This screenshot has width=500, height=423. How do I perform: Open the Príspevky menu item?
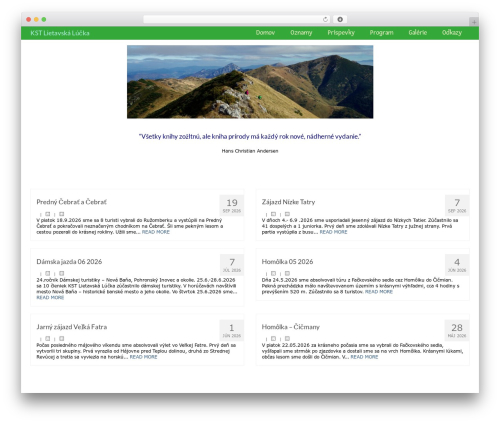[x=341, y=33]
